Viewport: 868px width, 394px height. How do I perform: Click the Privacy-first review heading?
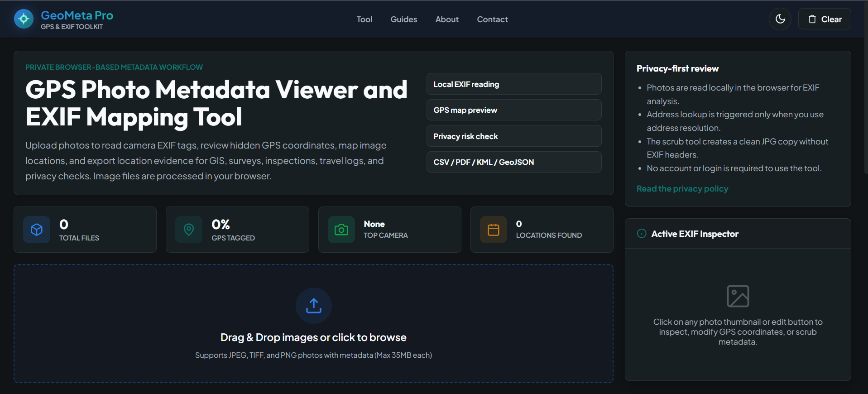click(677, 69)
